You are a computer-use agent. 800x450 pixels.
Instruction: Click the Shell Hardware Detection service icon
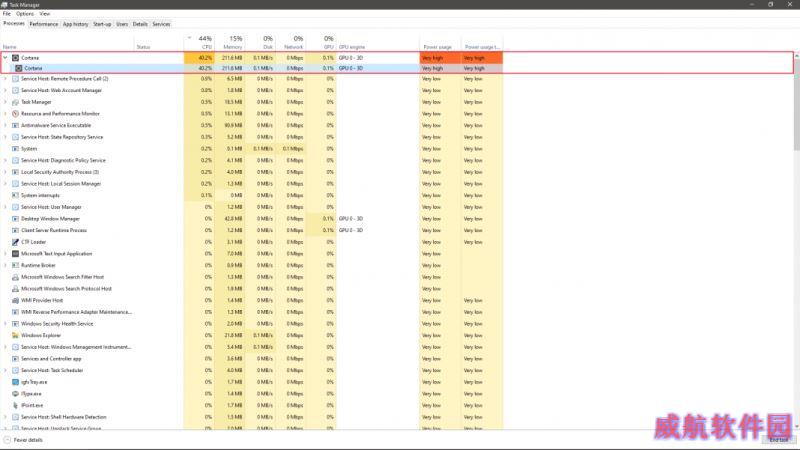pyautogui.click(x=15, y=417)
